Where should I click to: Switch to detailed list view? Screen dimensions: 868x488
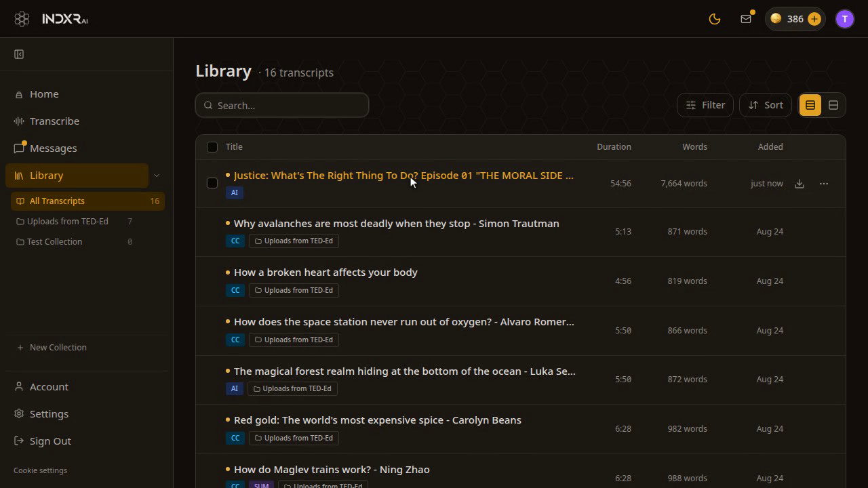click(810, 105)
